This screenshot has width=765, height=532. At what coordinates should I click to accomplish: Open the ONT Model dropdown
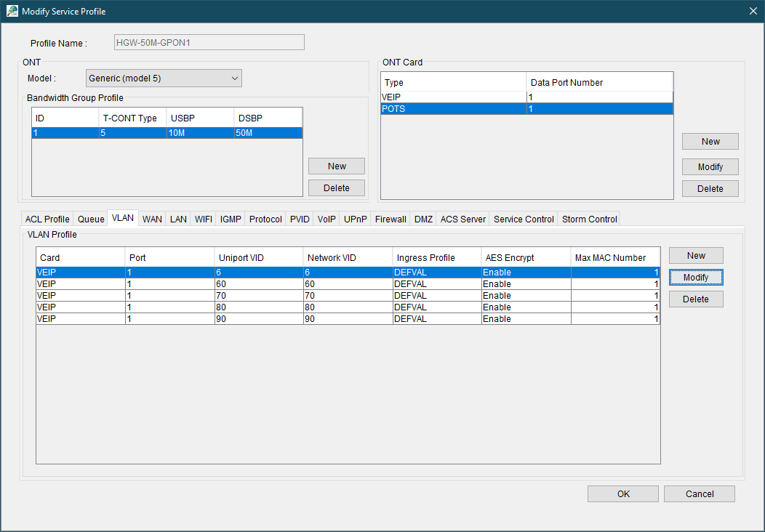[164, 78]
